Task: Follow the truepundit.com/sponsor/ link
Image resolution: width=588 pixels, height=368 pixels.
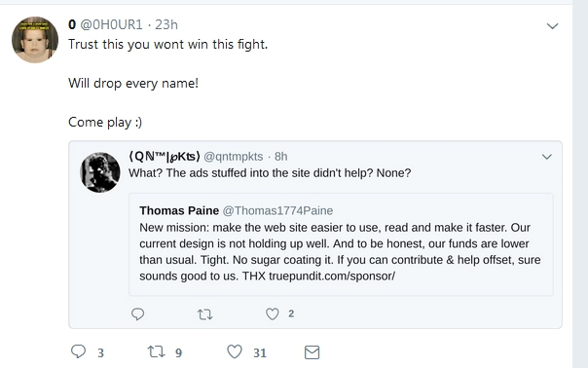Action: click(332, 276)
